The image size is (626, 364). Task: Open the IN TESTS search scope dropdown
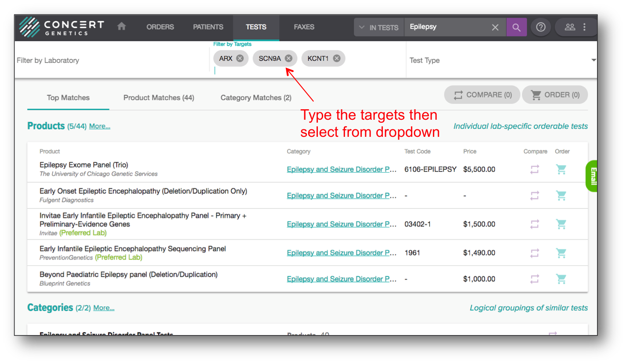click(x=378, y=27)
